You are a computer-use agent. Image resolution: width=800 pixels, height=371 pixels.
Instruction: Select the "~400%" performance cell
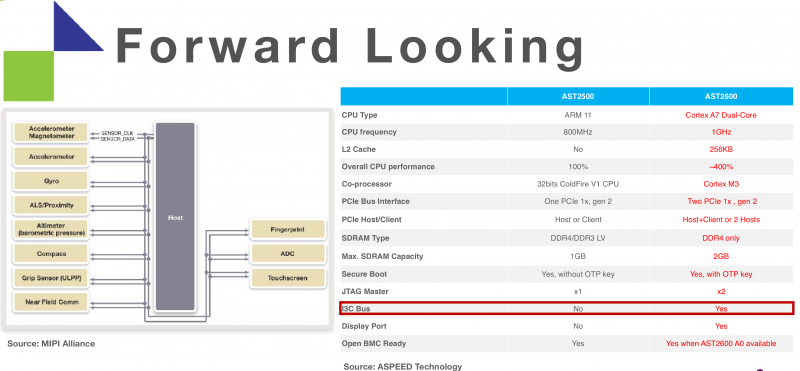click(721, 167)
